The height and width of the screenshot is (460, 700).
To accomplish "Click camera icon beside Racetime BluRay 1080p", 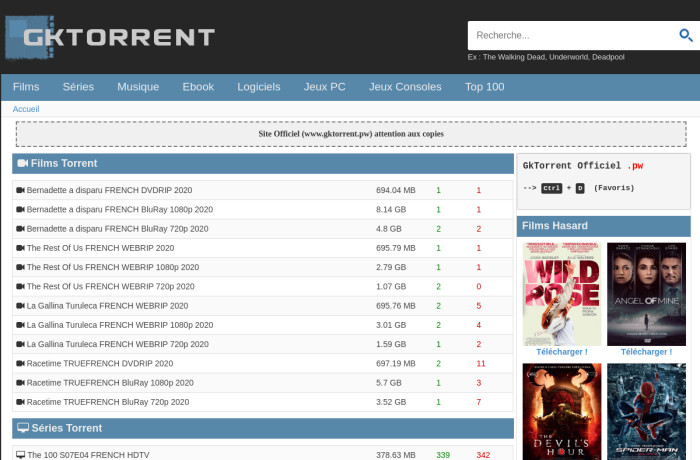I will pyautogui.click(x=20, y=383).
